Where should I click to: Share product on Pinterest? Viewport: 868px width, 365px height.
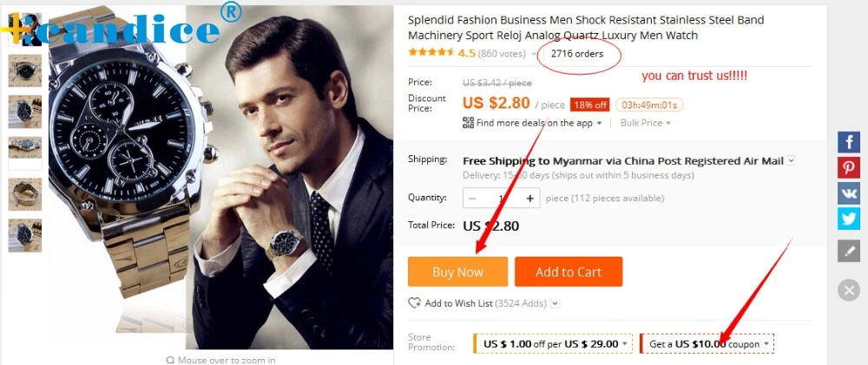pyautogui.click(x=848, y=167)
